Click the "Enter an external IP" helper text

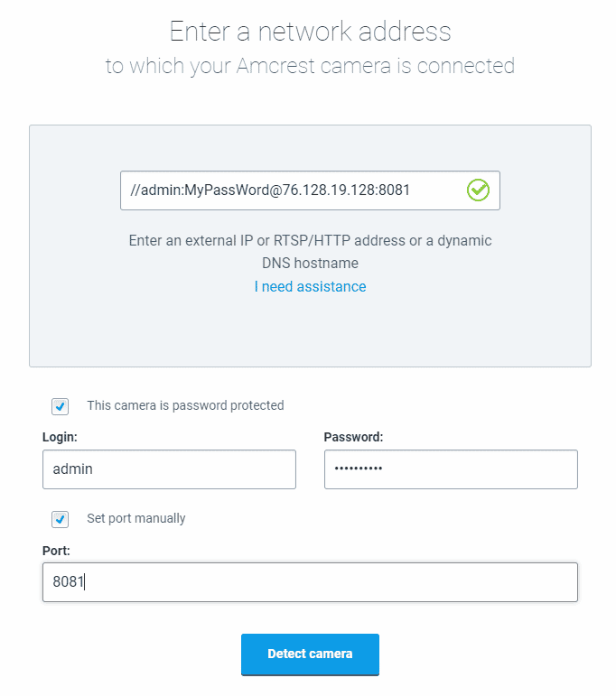tap(310, 241)
